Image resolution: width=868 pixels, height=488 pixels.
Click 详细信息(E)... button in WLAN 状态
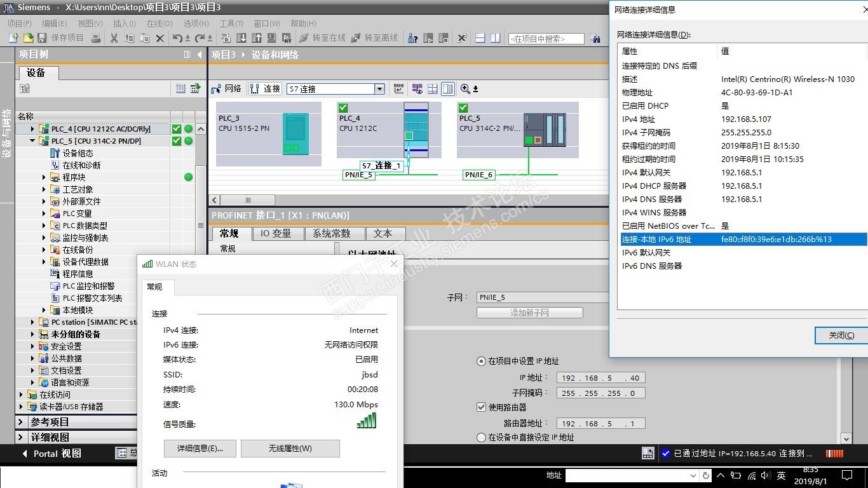tap(200, 448)
